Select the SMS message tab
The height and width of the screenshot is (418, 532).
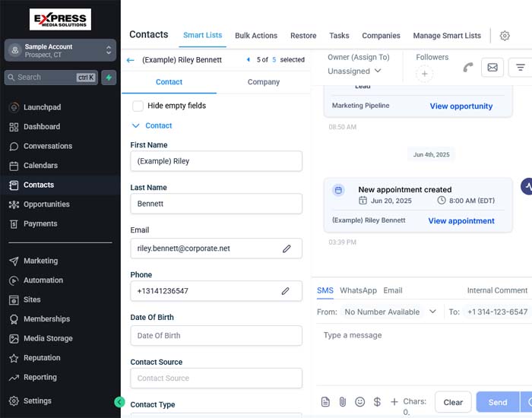click(325, 290)
